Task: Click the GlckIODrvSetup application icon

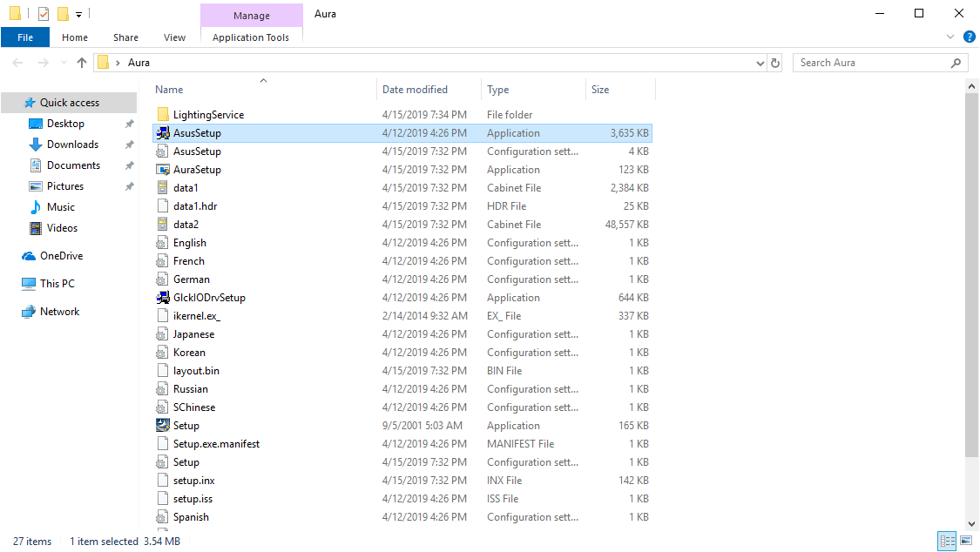Action: pos(163,298)
